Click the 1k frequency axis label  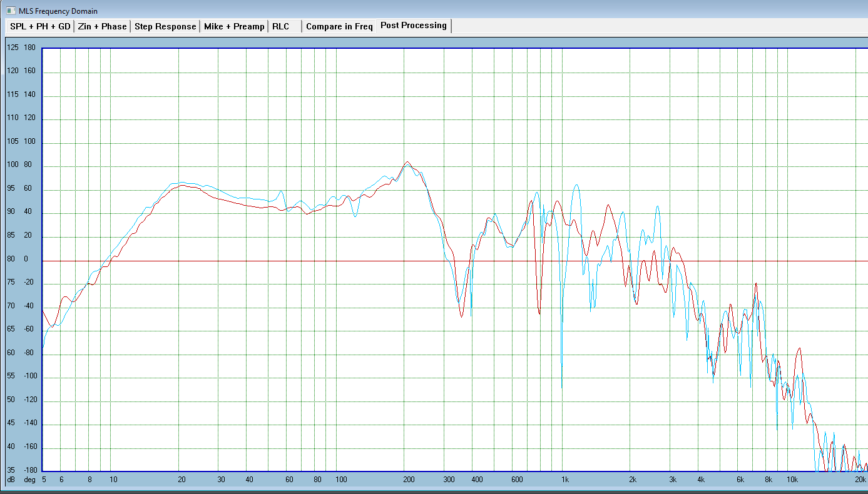coord(565,480)
